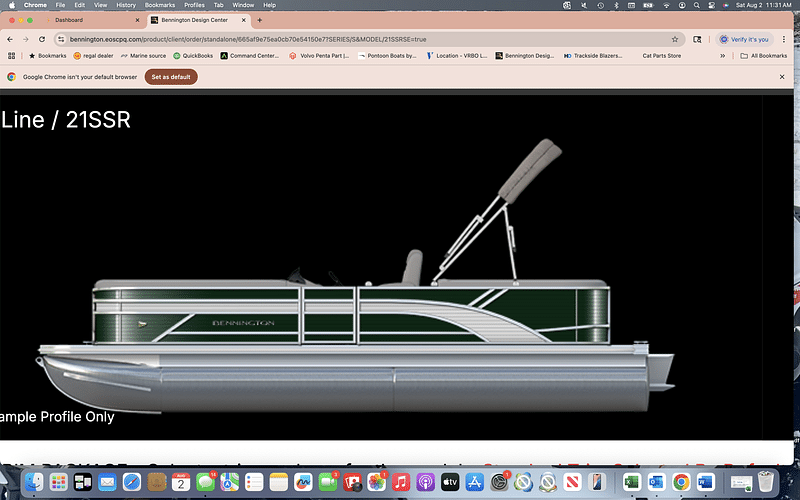Click the browser forward arrow
The height and width of the screenshot is (500, 800).
pyautogui.click(x=26, y=39)
